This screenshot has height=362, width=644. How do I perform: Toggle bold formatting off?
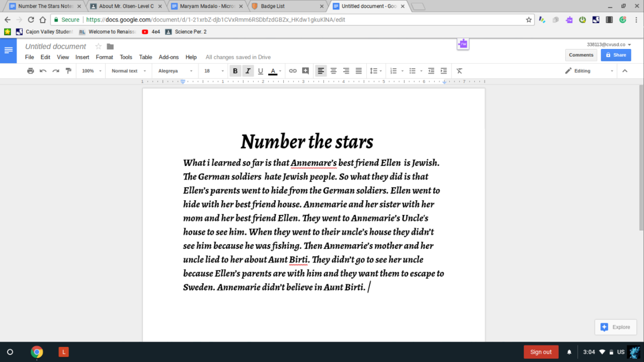tap(235, 71)
